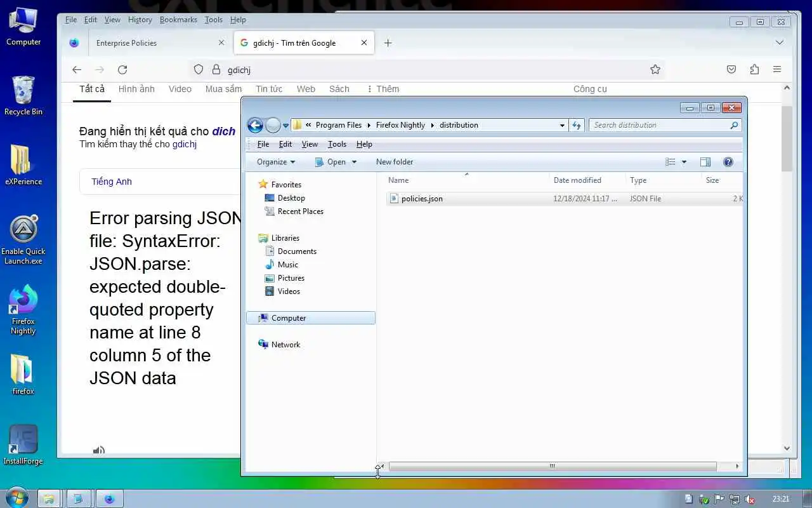
Task: Click the Firefox Nightly taskbar button
Action: click(x=109, y=498)
